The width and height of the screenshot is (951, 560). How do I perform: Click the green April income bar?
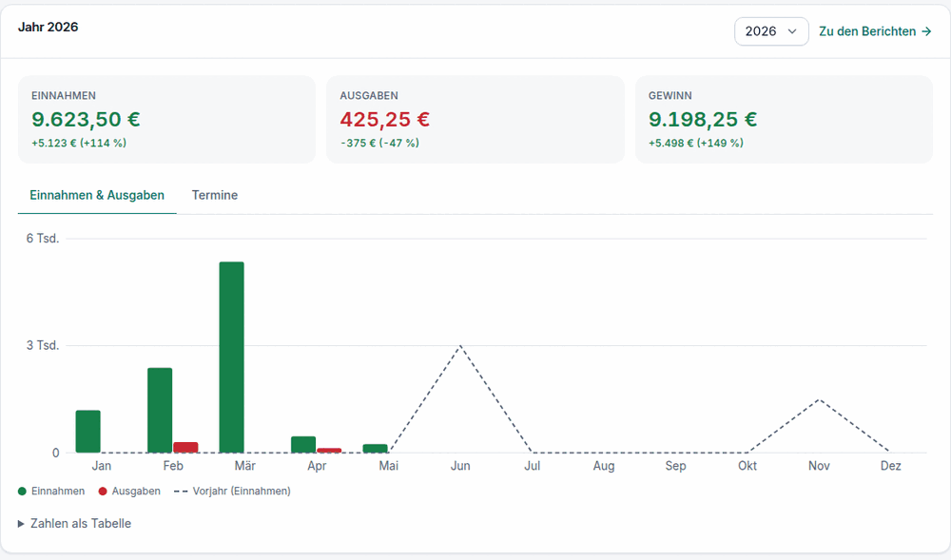pyautogui.click(x=303, y=444)
